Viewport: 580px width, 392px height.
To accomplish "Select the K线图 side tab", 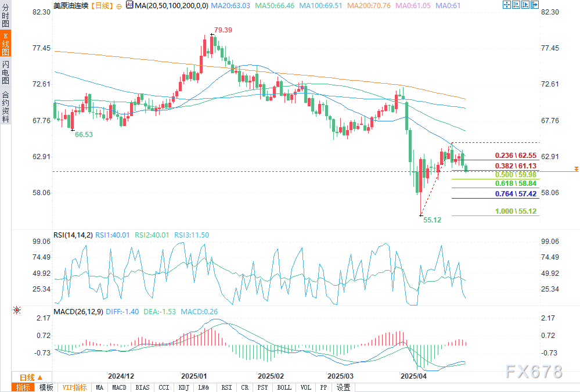I will point(5,48).
